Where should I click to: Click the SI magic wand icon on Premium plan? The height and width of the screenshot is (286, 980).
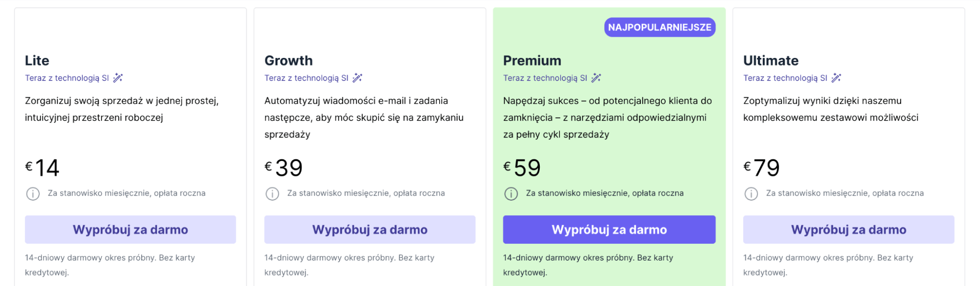tap(596, 77)
